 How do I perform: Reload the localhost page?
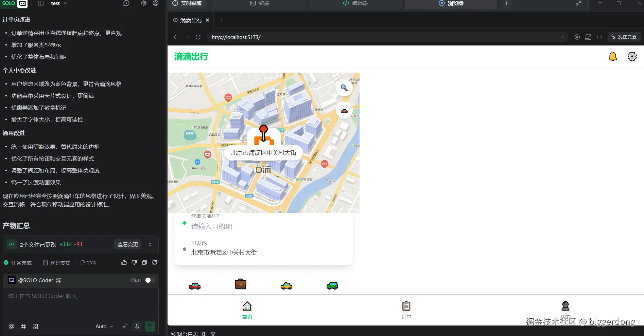point(198,37)
